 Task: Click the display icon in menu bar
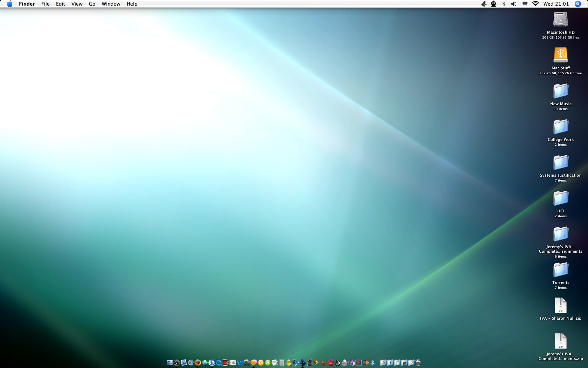(525, 4)
